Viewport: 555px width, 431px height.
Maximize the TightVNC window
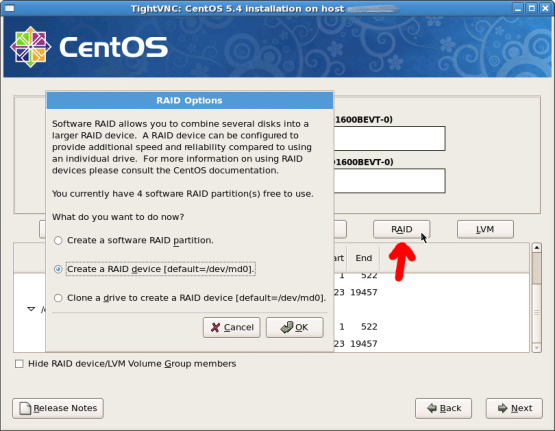pyautogui.click(x=532, y=8)
